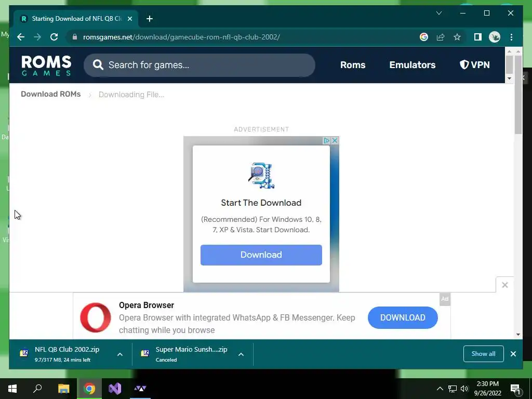
Task: Open the last pinned taskbar app
Action: click(140, 389)
